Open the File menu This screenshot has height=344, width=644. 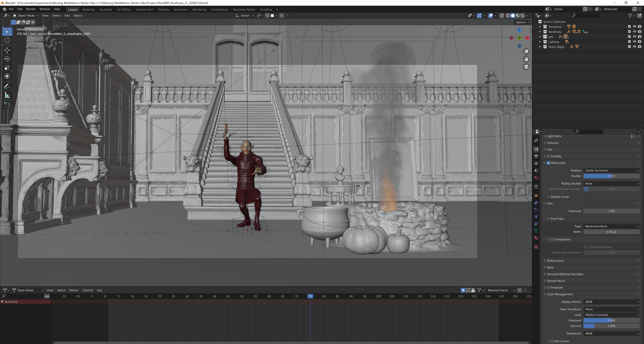(x=11, y=9)
